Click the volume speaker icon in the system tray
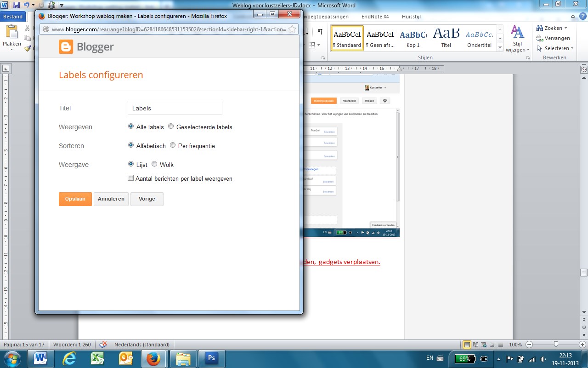The image size is (588, 368). pos(543,359)
